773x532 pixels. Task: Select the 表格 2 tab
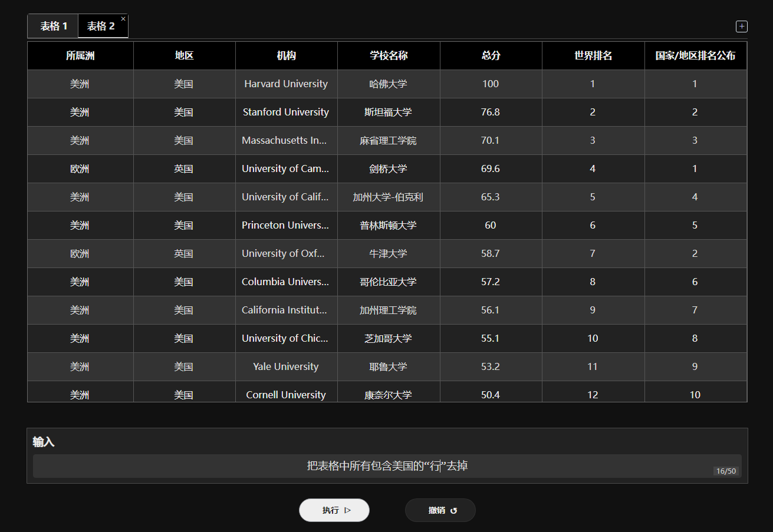click(x=101, y=26)
